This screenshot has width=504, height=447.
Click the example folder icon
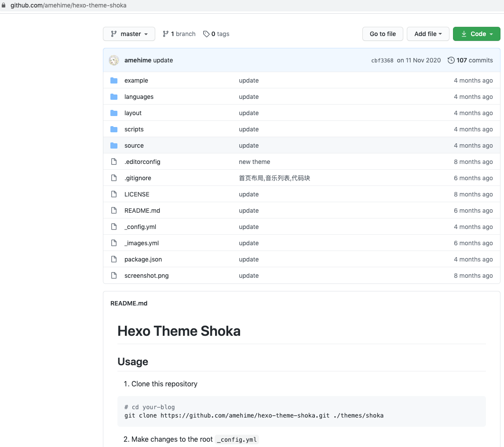(x=114, y=80)
